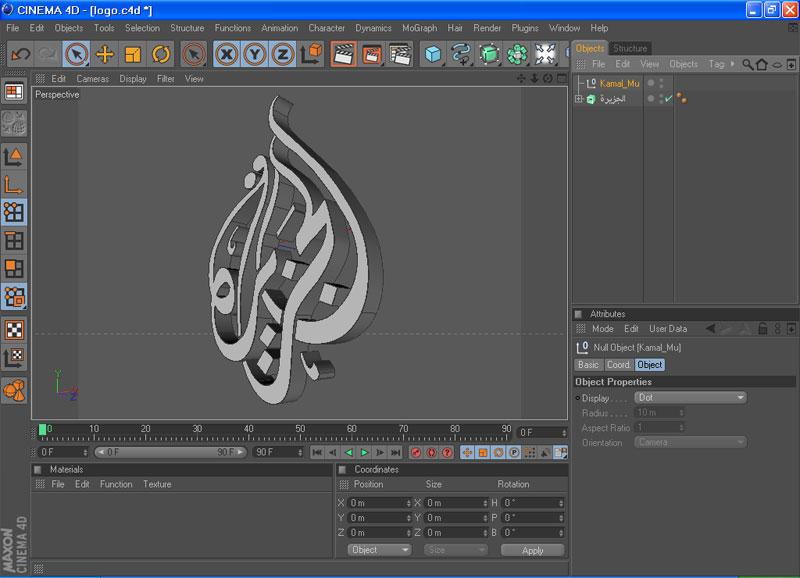Viewport: 800px width, 578px height.
Task: Go back in the Attributes history arrow
Action: tap(710, 329)
